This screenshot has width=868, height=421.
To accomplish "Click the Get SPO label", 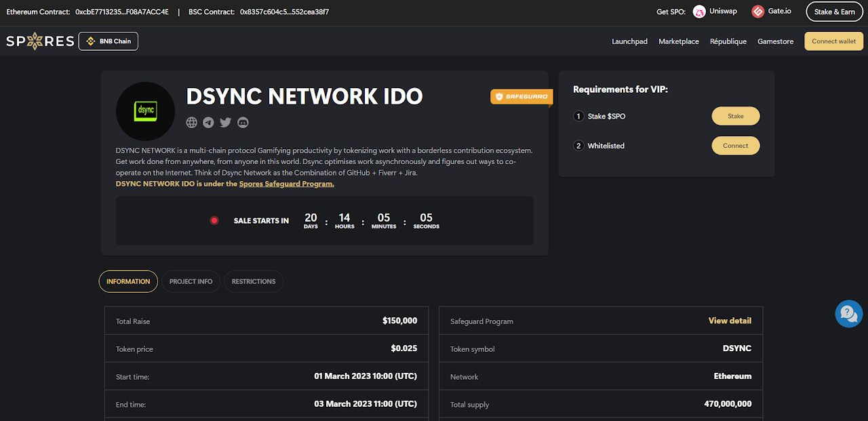I will pyautogui.click(x=671, y=12).
